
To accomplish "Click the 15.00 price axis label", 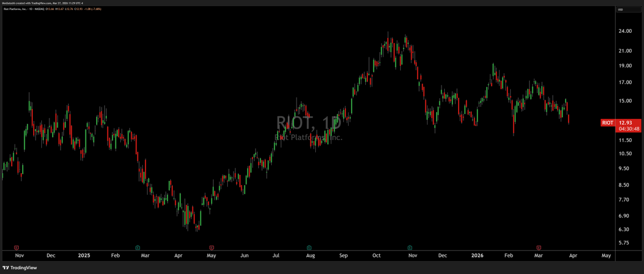I will click(x=626, y=100).
